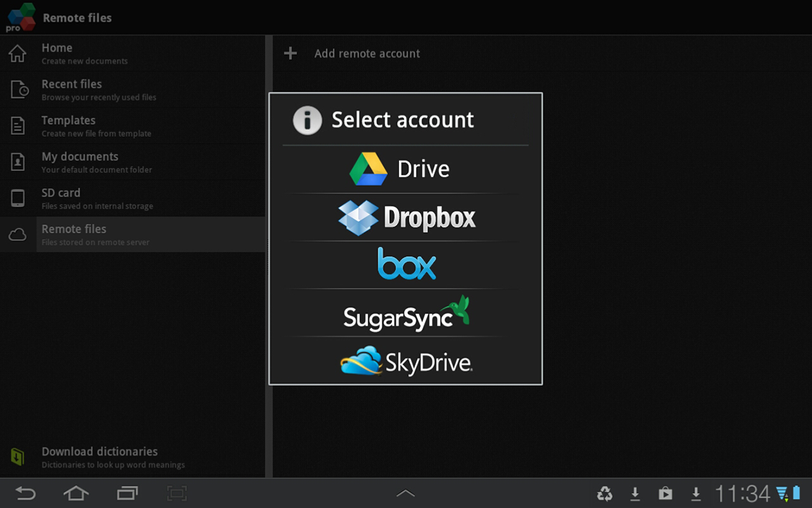Expand the bottom bar up chevron
The image size is (812, 508).
point(405,493)
